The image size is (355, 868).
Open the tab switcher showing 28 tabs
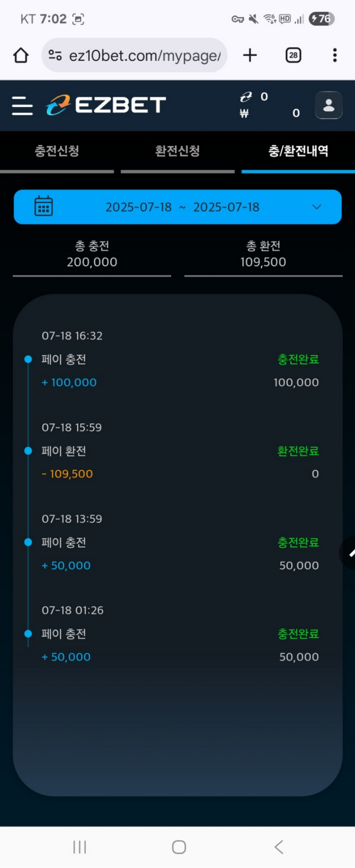[293, 56]
